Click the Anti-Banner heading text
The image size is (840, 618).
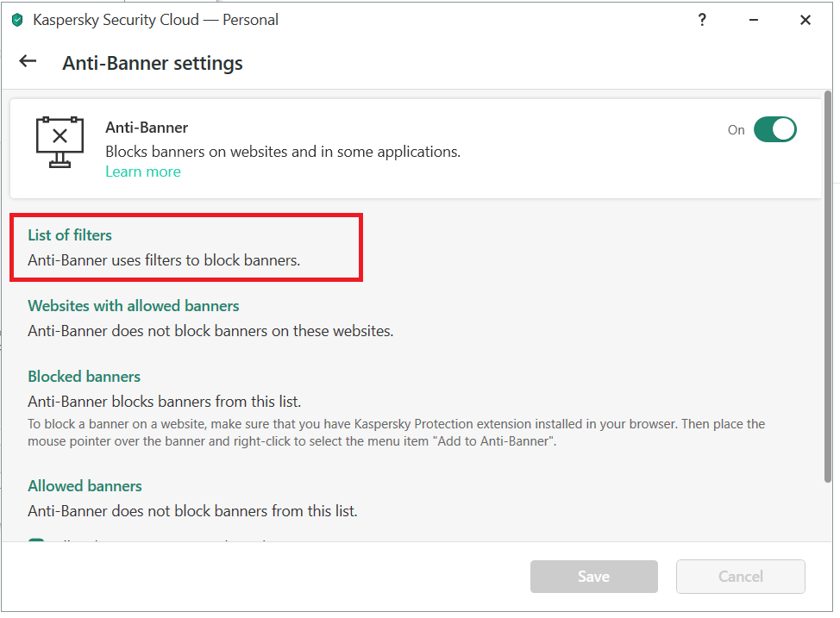pyautogui.click(x=147, y=128)
